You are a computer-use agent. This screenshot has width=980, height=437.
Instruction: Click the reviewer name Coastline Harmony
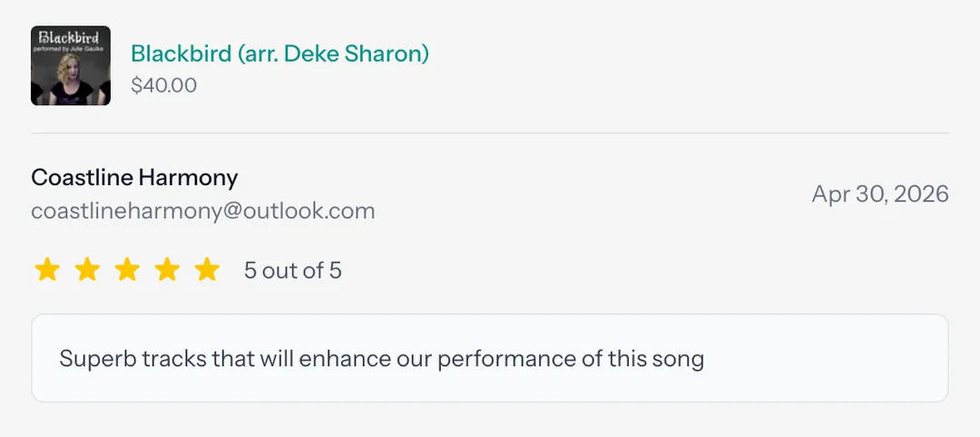coord(134,178)
